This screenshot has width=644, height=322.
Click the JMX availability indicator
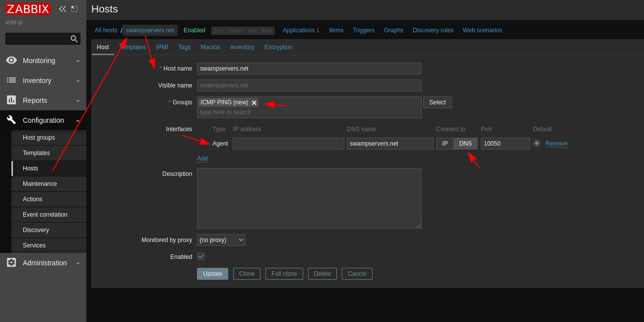pyautogui.click(x=252, y=31)
